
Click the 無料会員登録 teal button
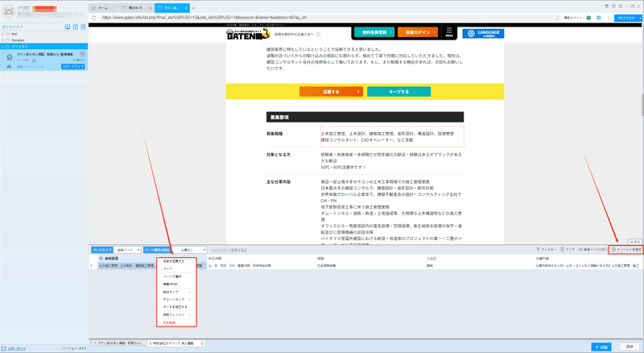374,31
